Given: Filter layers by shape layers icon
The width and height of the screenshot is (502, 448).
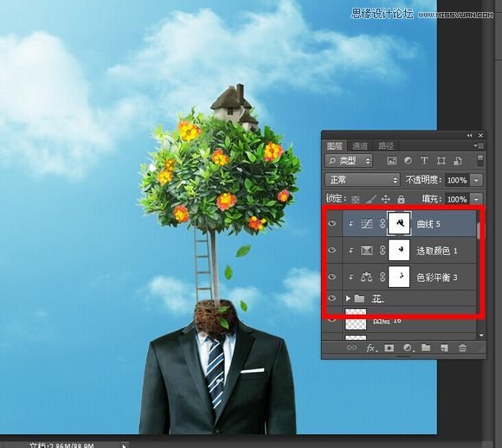Looking at the screenshot, I should (x=441, y=161).
